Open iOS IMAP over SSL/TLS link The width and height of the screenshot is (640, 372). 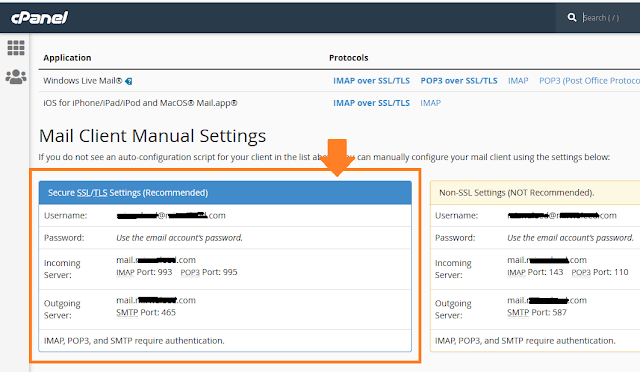(x=371, y=103)
